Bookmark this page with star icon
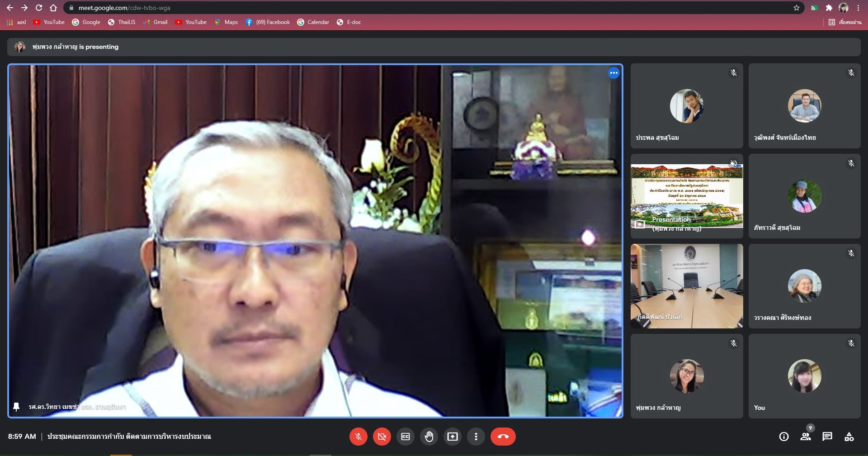Viewport: 868px width, 456px height. 797,8
